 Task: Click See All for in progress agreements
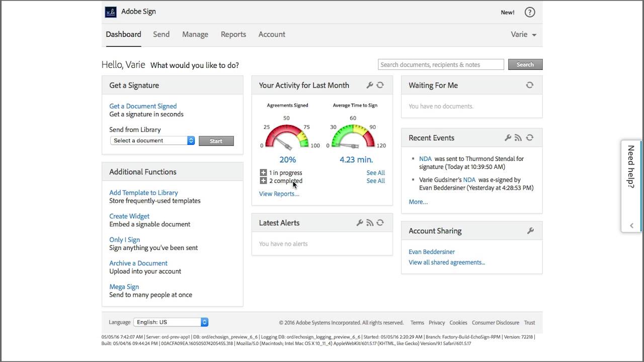pyautogui.click(x=376, y=172)
